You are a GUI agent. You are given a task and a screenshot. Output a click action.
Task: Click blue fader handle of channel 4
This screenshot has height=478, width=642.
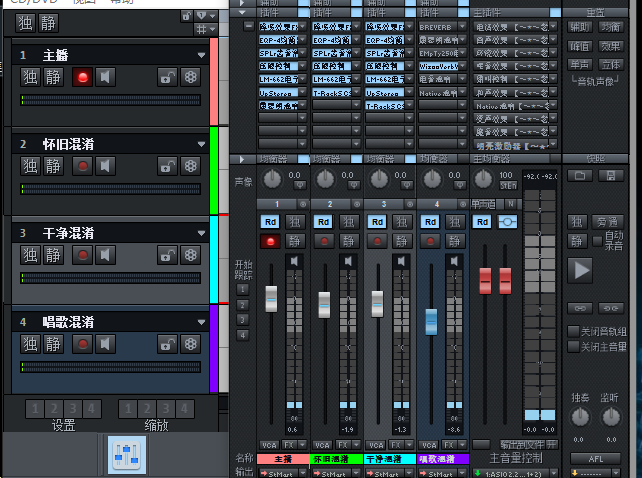(431, 322)
